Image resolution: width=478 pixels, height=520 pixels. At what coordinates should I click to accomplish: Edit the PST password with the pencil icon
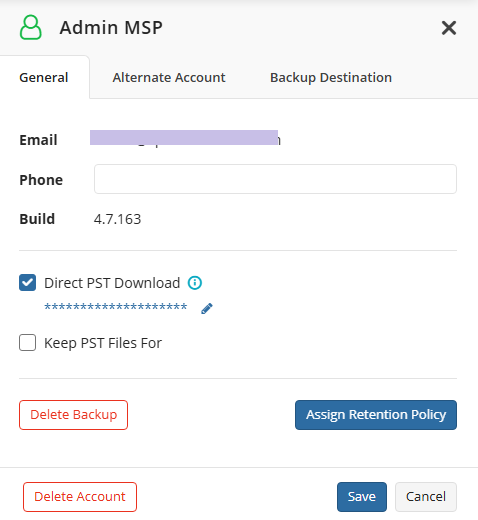[207, 309]
